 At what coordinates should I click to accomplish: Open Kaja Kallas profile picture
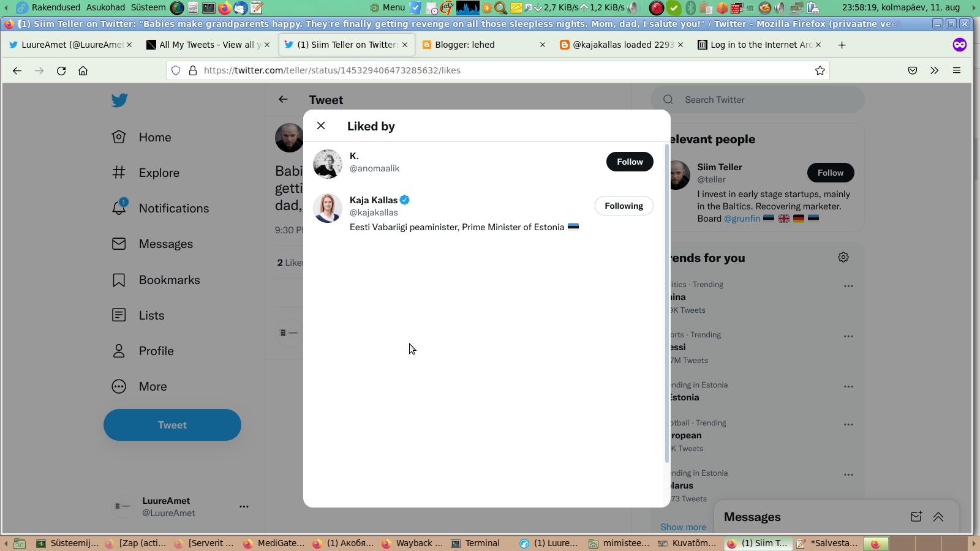pyautogui.click(x=328, y=208)
